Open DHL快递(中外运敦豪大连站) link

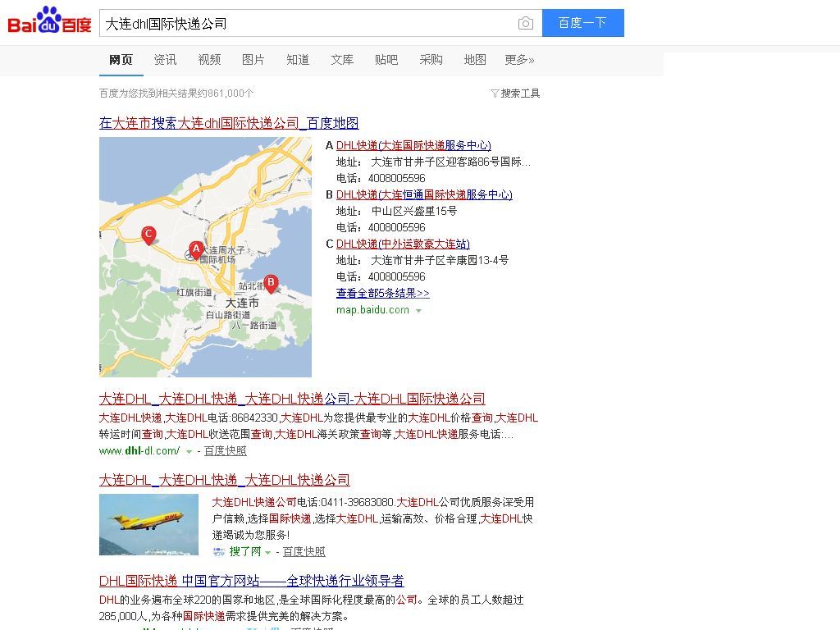tap(403, 244)
